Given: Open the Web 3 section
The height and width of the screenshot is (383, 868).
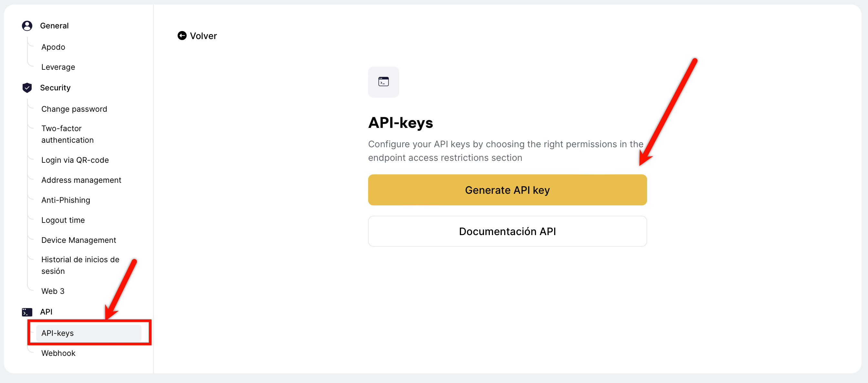Looking at the screenshot, I should pos(53,291).
